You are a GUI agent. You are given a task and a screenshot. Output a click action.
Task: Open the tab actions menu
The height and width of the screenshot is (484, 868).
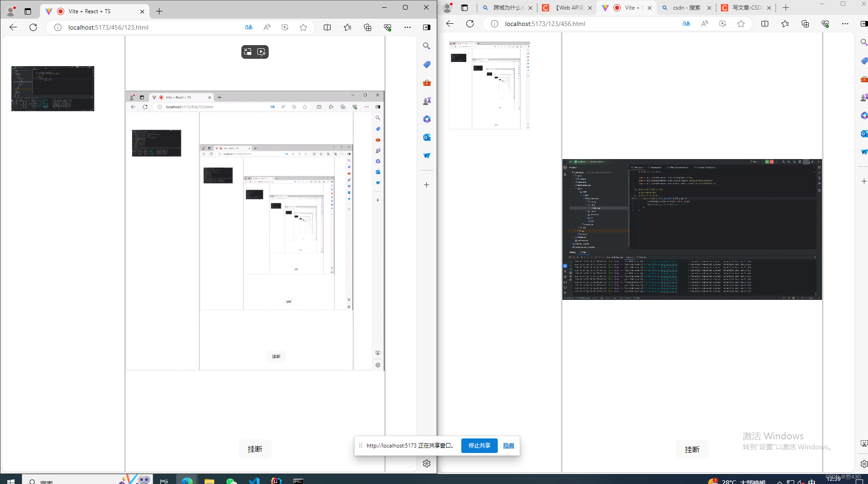[x=28, y=11]
